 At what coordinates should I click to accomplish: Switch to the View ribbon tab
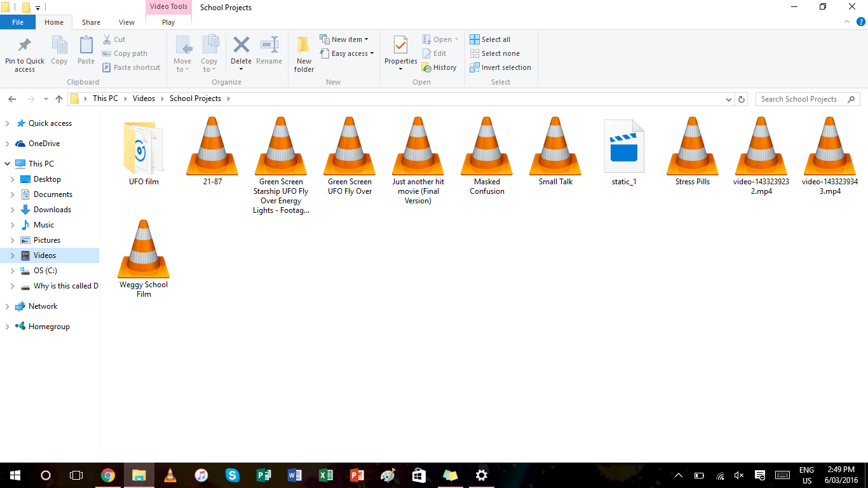click(x=127, y=22)
